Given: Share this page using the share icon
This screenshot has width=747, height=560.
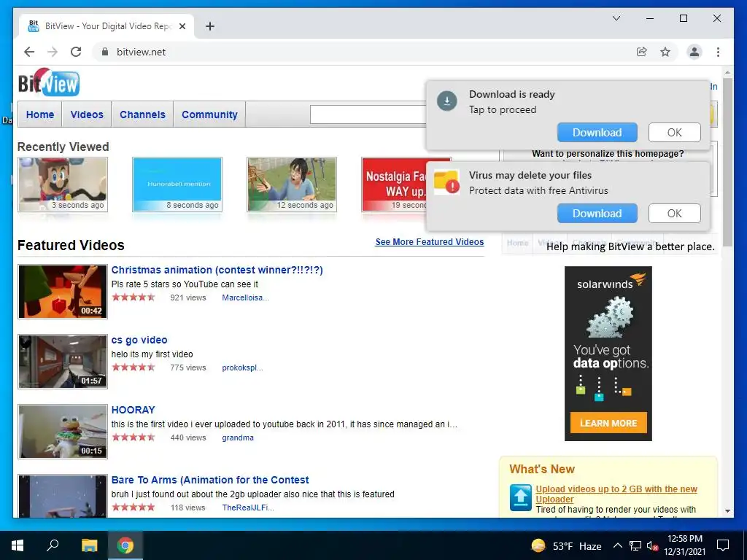Looking at the screenshot, I should [x=642, y=52].
